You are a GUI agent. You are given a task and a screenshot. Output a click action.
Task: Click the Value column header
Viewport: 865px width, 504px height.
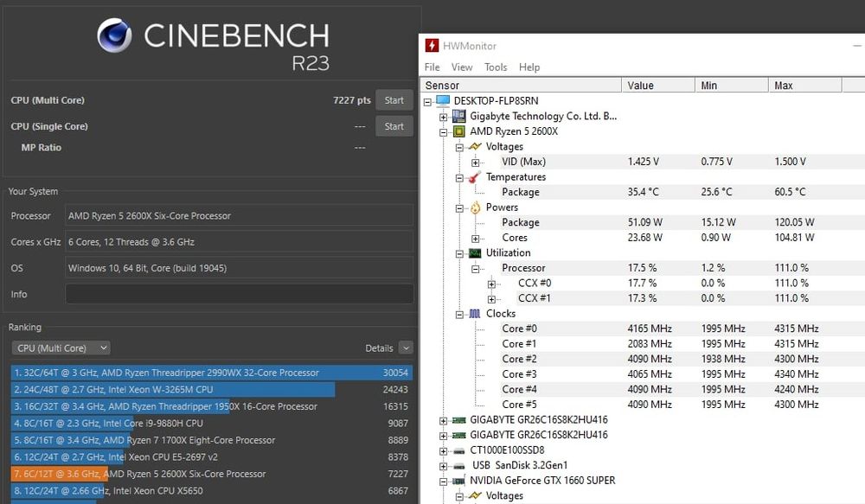pyautogui.click(x=658, y=86)
